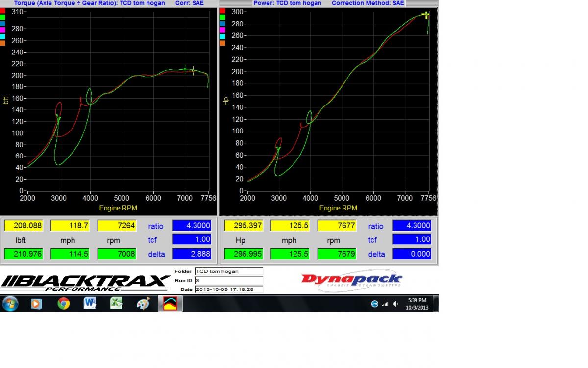588x368 pixels.
Task: Click the Windows Start button
Action: [10, 304]
